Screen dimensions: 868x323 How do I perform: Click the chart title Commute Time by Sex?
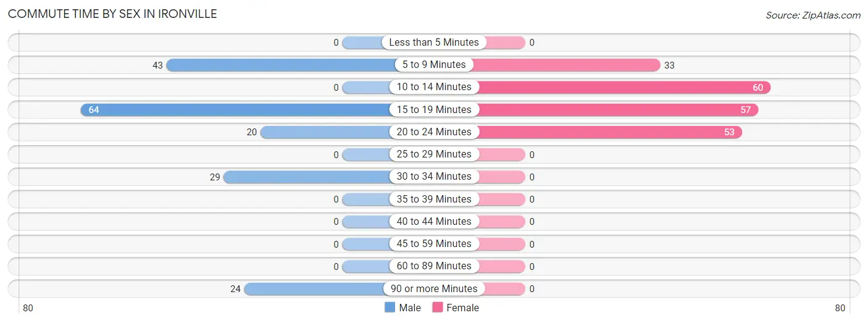click(x=112, y=14)
